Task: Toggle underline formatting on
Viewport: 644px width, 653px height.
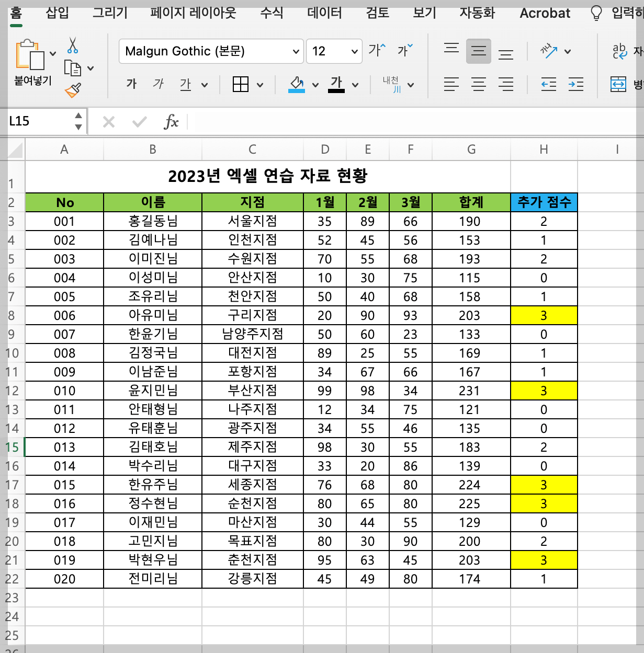Action: click(185, 84)
